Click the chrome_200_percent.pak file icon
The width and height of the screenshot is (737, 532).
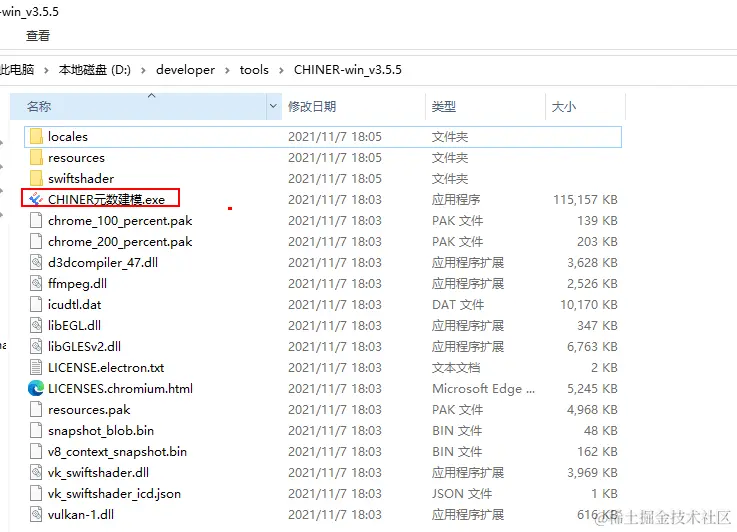[x=36, y=242]
